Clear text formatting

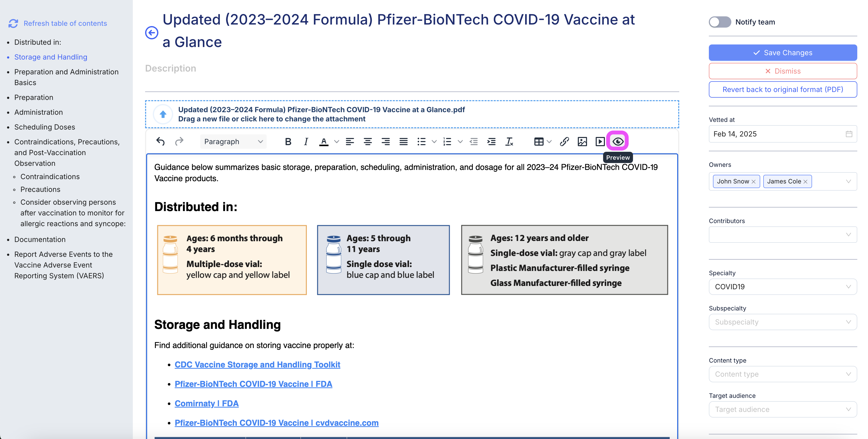[509, 142]
